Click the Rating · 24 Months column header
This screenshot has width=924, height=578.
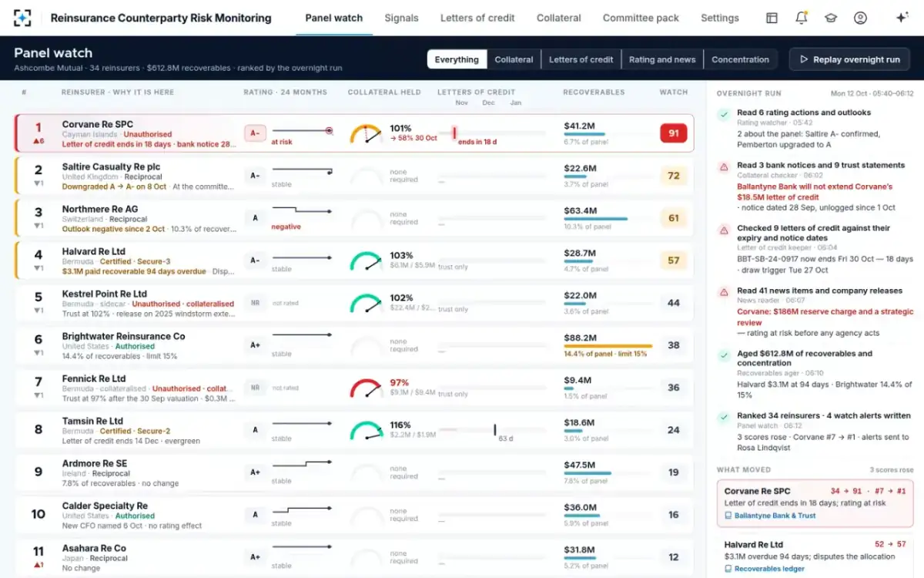(285, 92)
